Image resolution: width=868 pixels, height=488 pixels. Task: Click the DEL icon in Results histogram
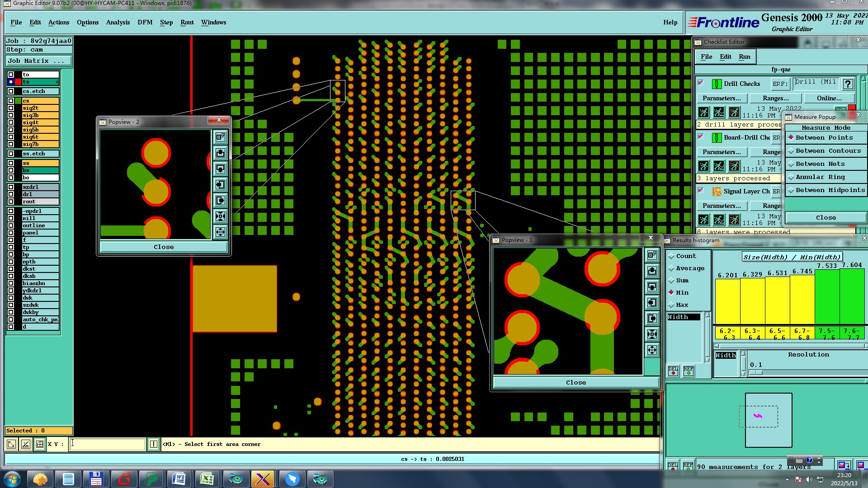coord(673,371)
